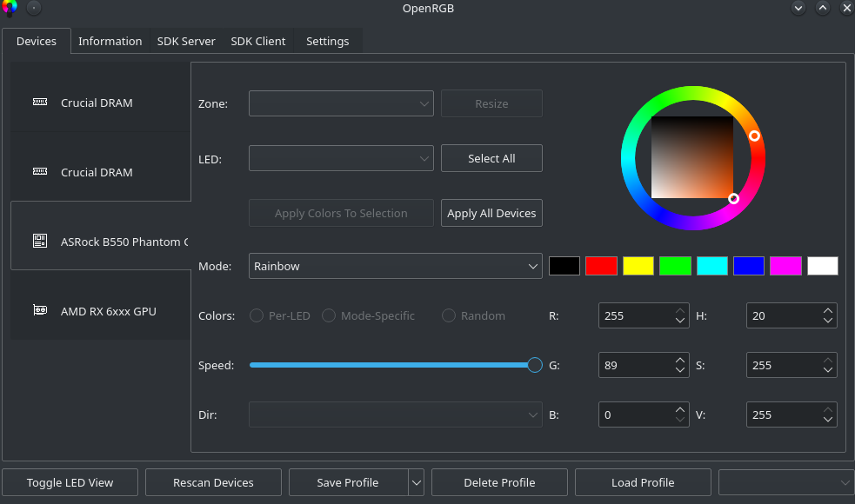Screen dimensions: 855x504
Task: Go to the Settings tab
Action: point(327,42)
